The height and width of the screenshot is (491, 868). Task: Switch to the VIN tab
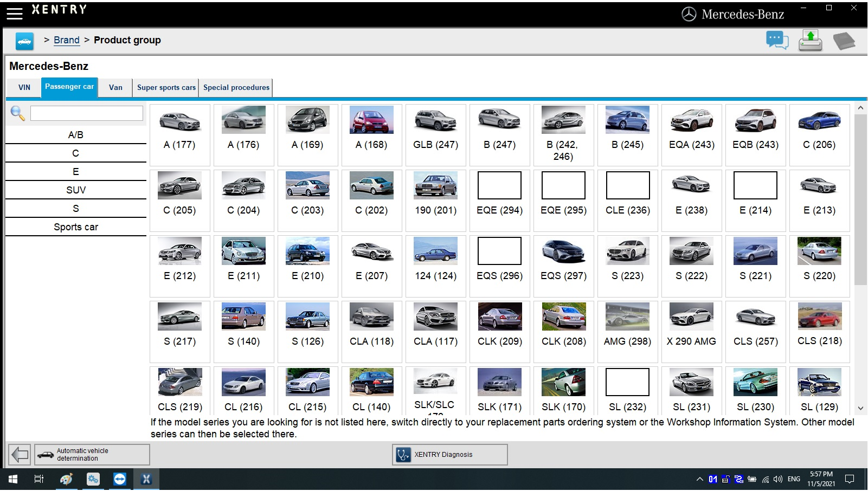click(24, 87)
